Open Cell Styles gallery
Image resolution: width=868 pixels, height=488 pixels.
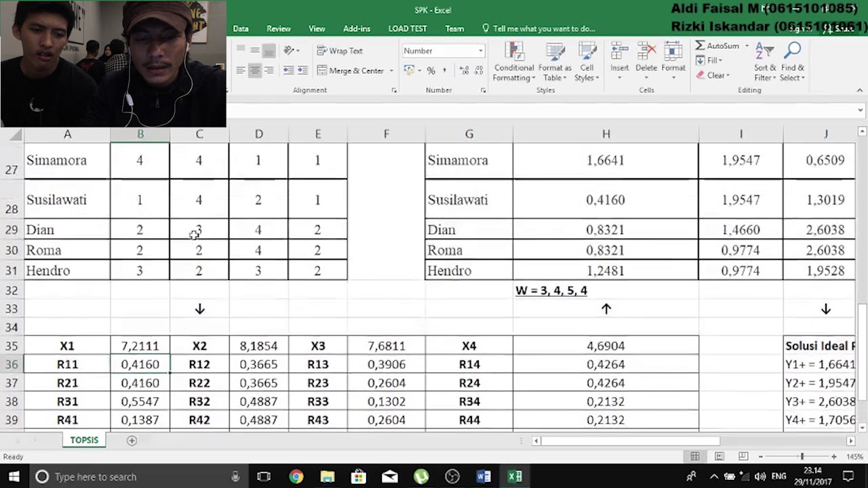(587, 62)
